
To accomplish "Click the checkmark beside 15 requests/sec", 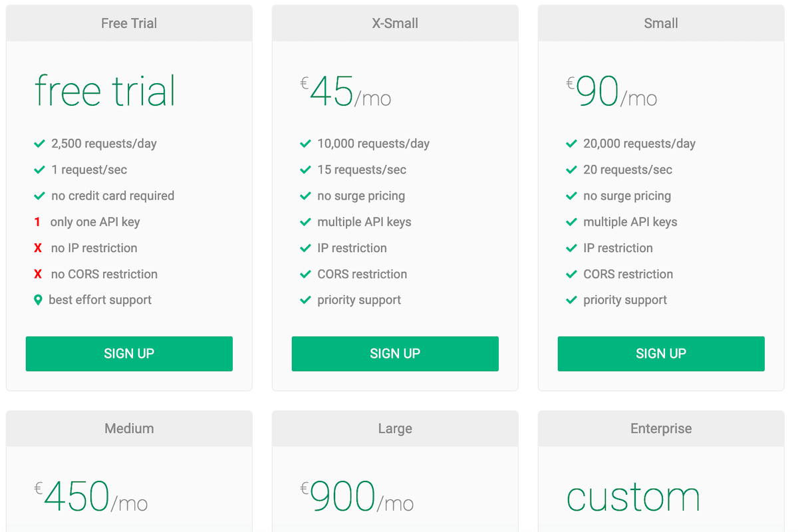I will (x=305, y=170).
